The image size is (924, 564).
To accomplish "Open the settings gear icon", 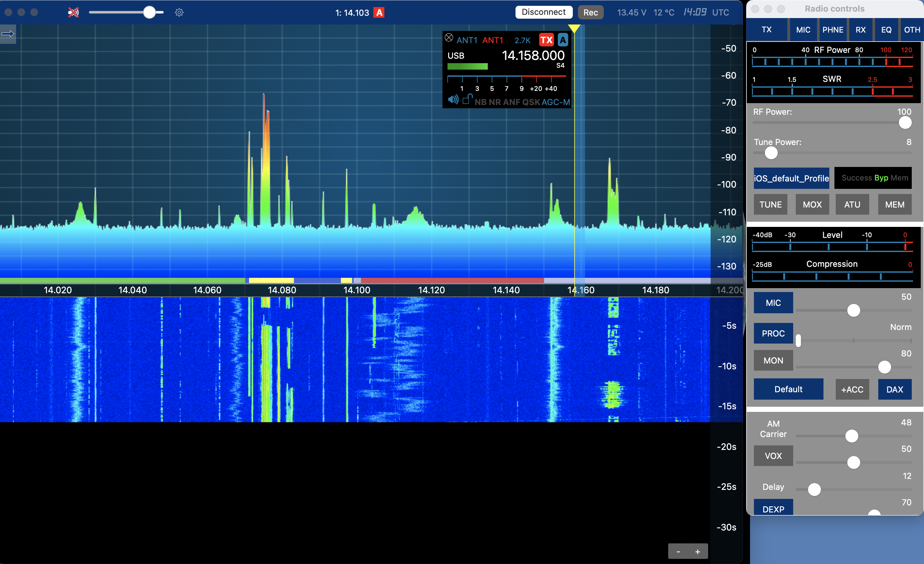I will (179, 12).
